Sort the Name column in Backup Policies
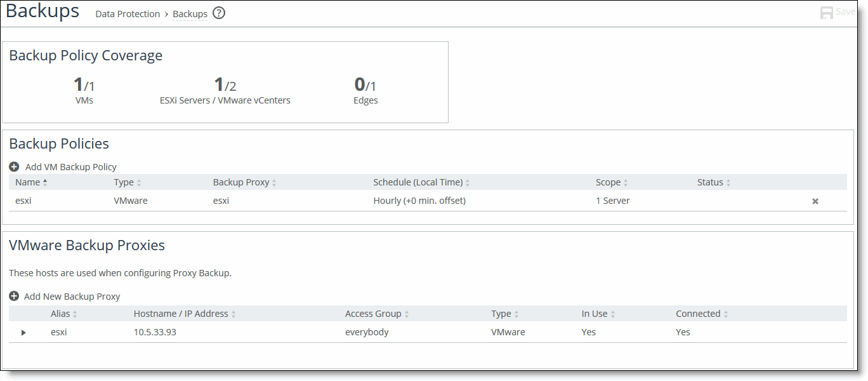 coord(46,182)
